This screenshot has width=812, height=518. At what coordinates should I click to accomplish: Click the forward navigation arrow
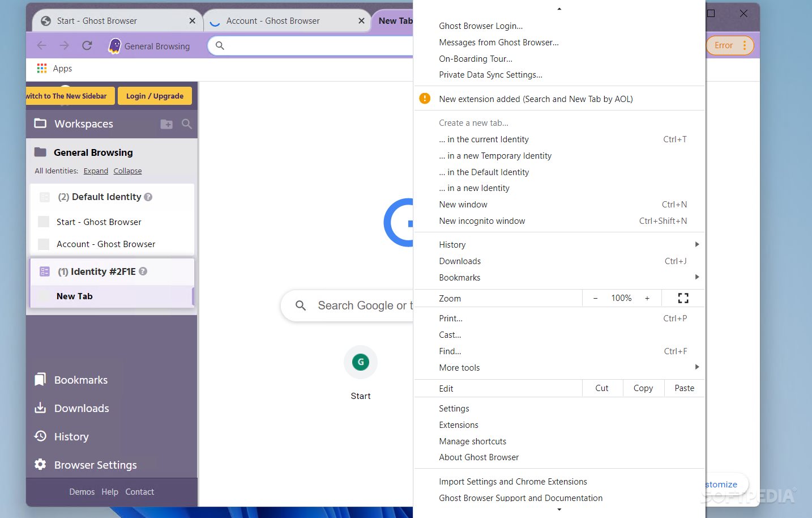tap(64, 46)
